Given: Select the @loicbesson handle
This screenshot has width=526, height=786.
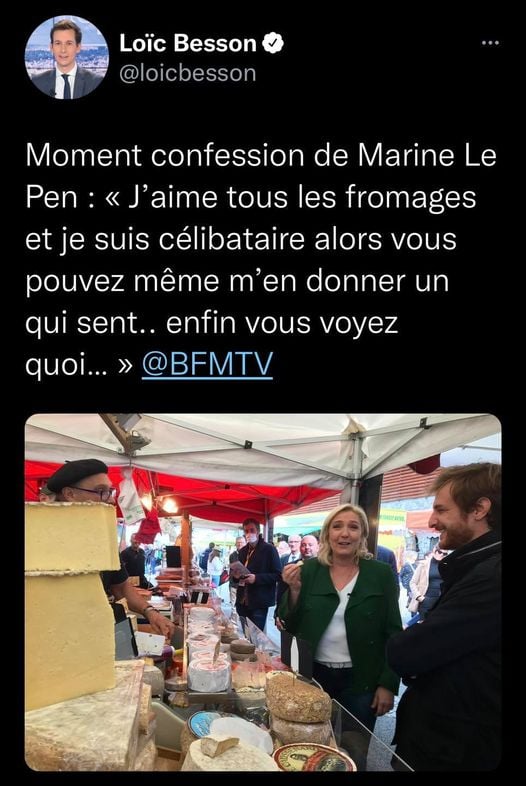Looking at the screenshot, I should (x=188, y=73).
